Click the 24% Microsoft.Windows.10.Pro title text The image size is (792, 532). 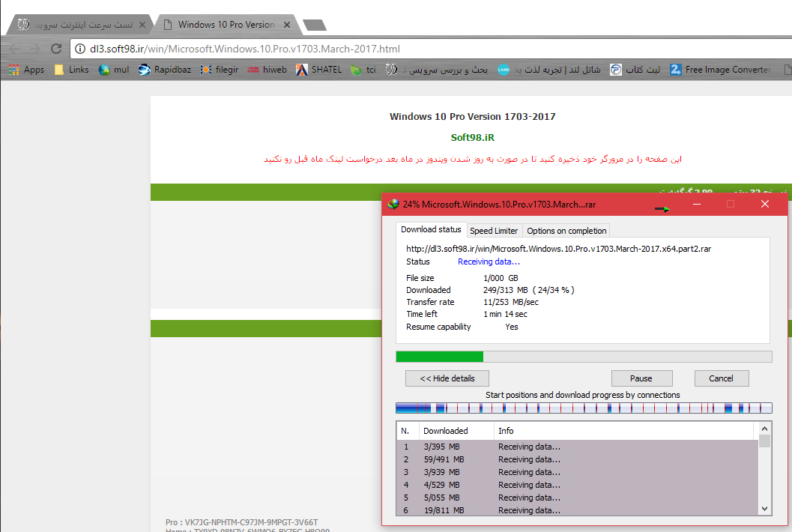[499, 205]
